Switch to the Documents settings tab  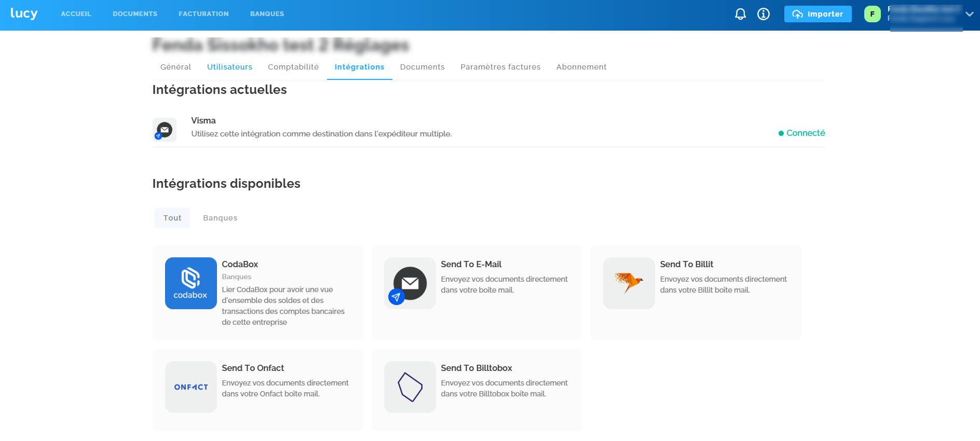pos(422,67)
